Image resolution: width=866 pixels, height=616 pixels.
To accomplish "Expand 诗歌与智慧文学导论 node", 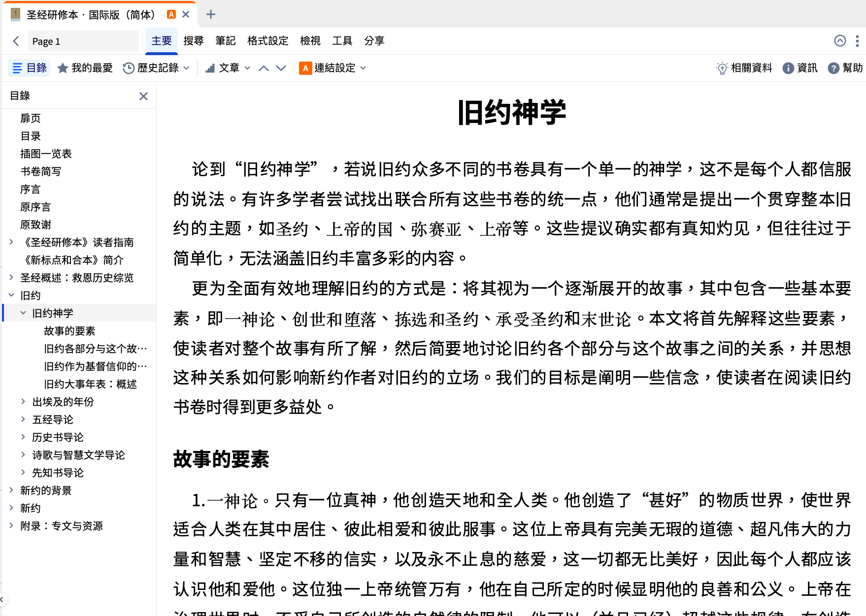I will click(x=23, y=454).
